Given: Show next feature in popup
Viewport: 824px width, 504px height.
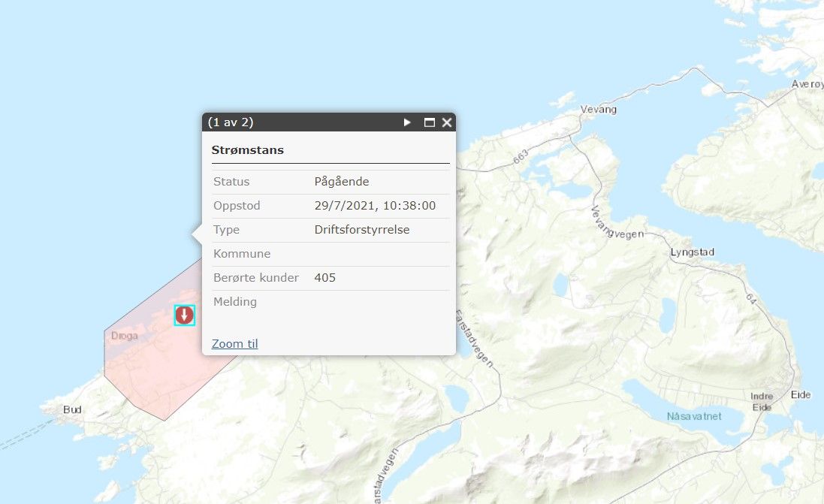Looking at the screenshot, I should (x=407, y=122).
